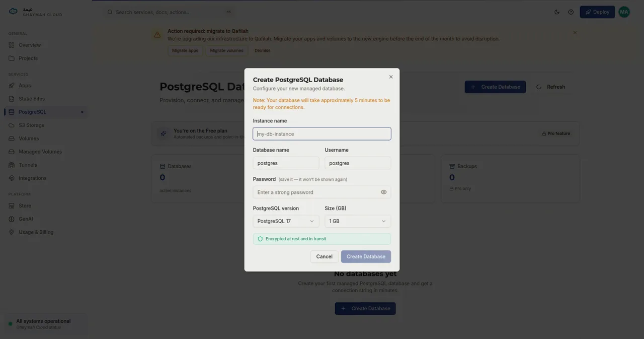Click the refresh circular arrow icon
The width and height of the screenshot is (644, 339).
[539, 87]
